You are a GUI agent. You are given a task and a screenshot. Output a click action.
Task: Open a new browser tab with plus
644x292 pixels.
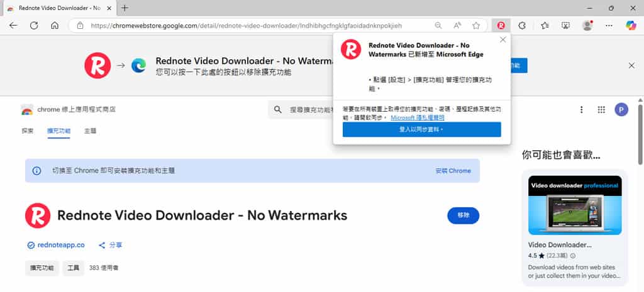[x=125, y=8]
